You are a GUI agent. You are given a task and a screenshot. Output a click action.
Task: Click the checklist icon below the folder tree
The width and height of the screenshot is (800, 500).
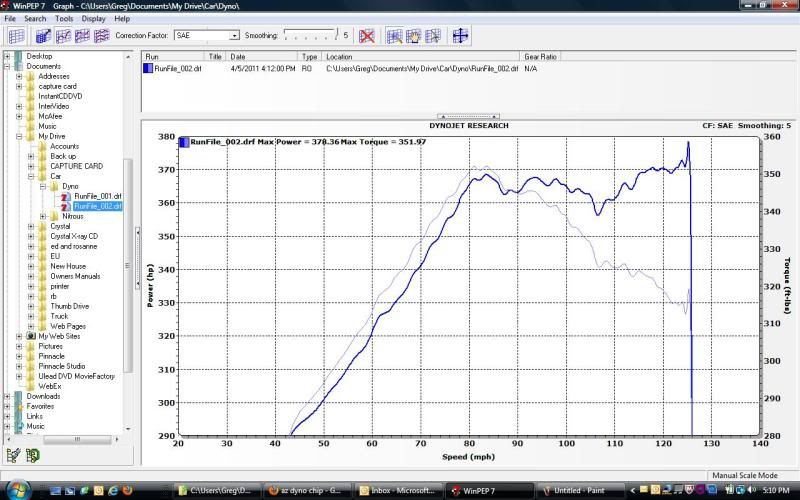(14, 455)
